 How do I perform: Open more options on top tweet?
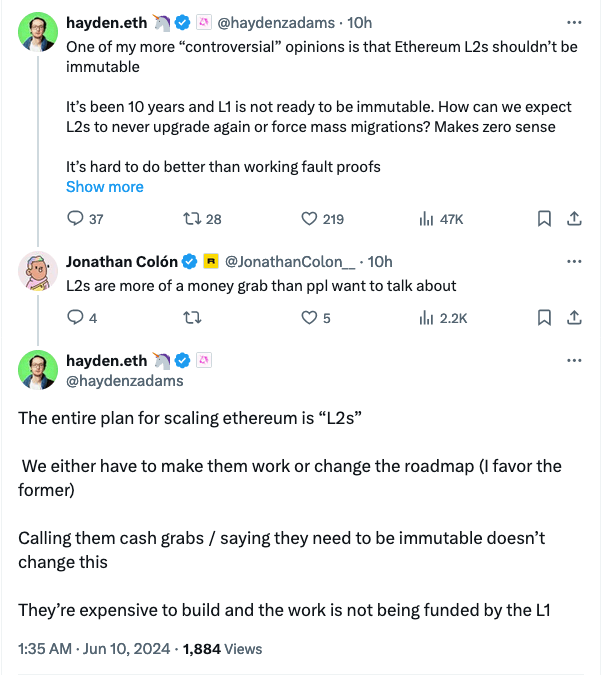point(574,21)
